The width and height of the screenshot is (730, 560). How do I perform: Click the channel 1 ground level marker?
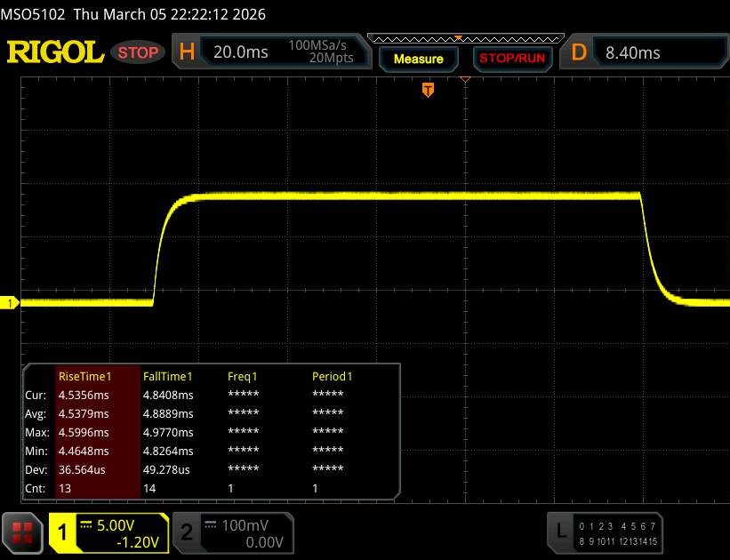pyautogui.click(x=10, y=304)
